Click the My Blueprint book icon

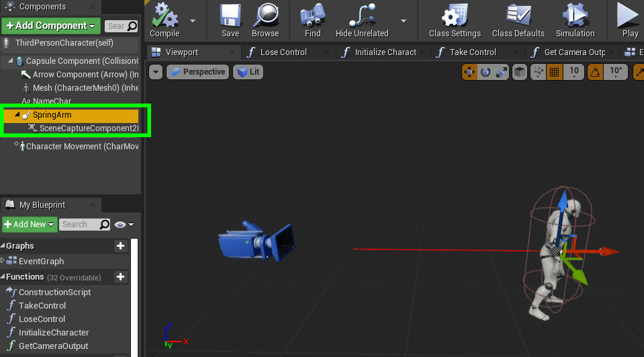click(x=10, y=204)
